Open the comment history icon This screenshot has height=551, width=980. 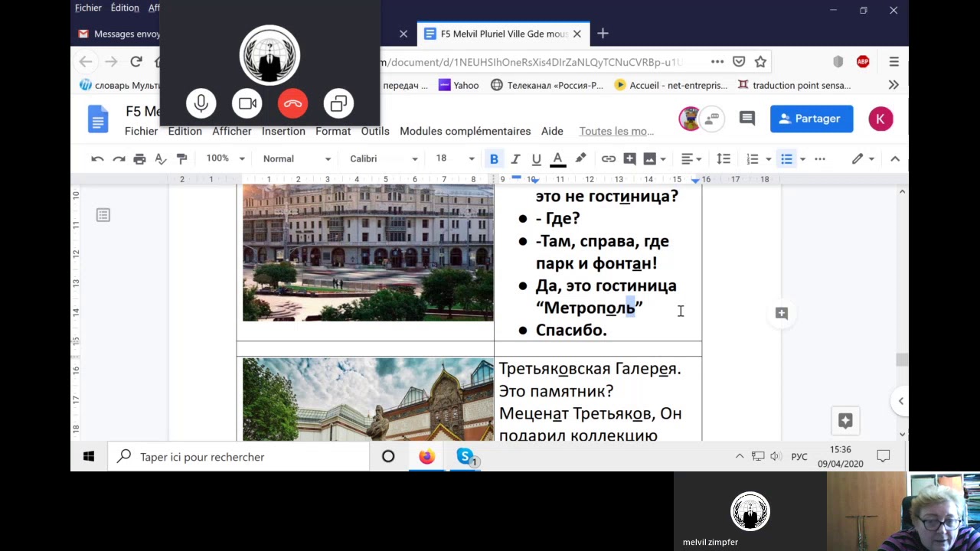click(746, 119)
